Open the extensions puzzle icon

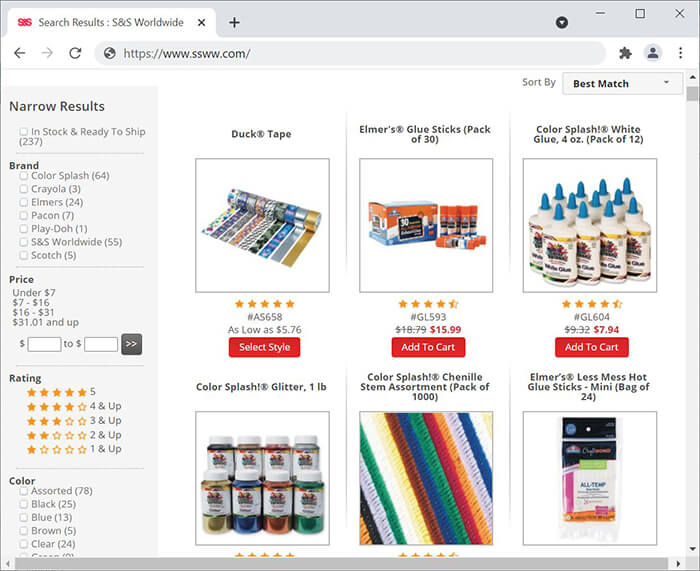click(625, 53)
